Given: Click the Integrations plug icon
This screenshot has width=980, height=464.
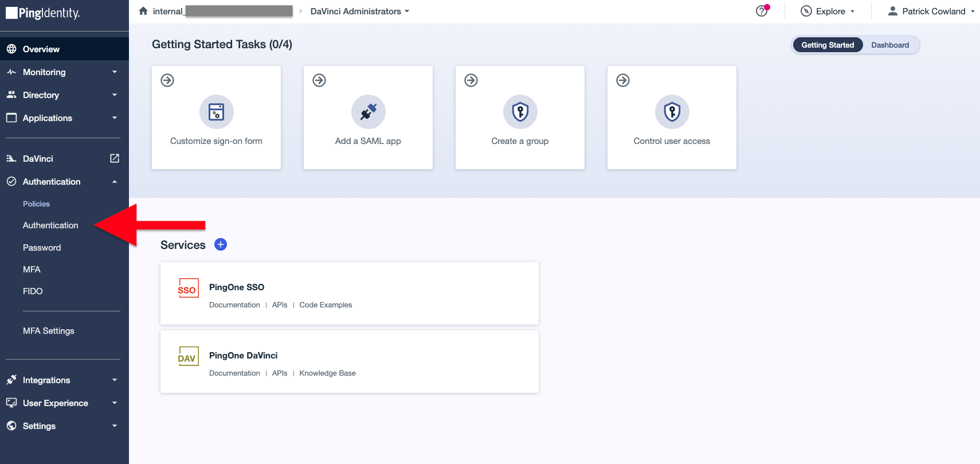Looking at the screenshot, I should [x=11, y=380].
